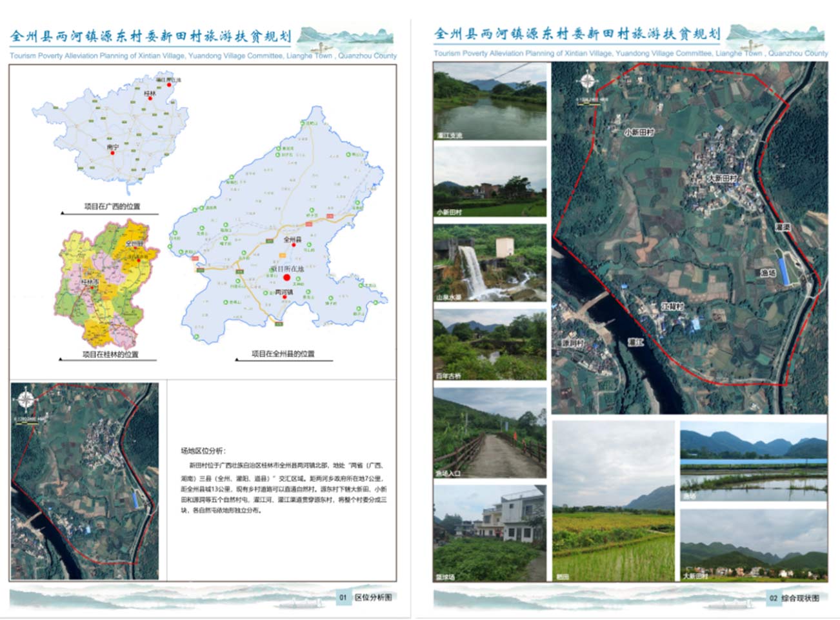
Task: Click the red dot marker beside 全州县 on the county map
Action: point(294,245)
